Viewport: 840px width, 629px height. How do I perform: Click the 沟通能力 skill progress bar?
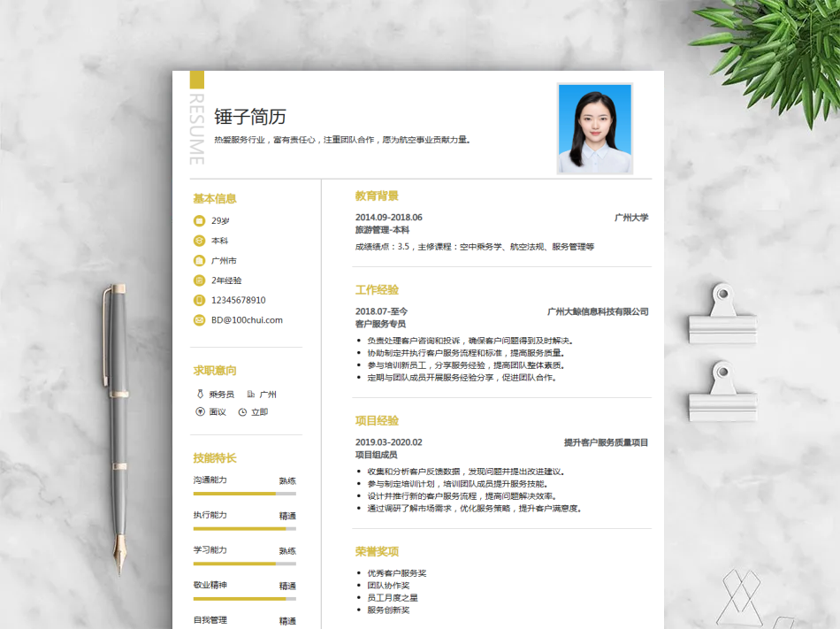click(244, 494)
